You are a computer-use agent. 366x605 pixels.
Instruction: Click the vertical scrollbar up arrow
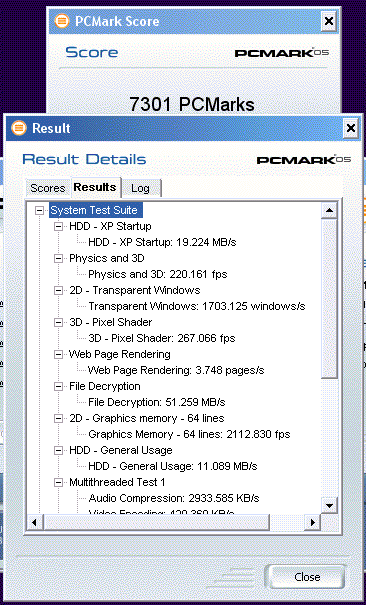pyautogui.click(x=329, y=210)
